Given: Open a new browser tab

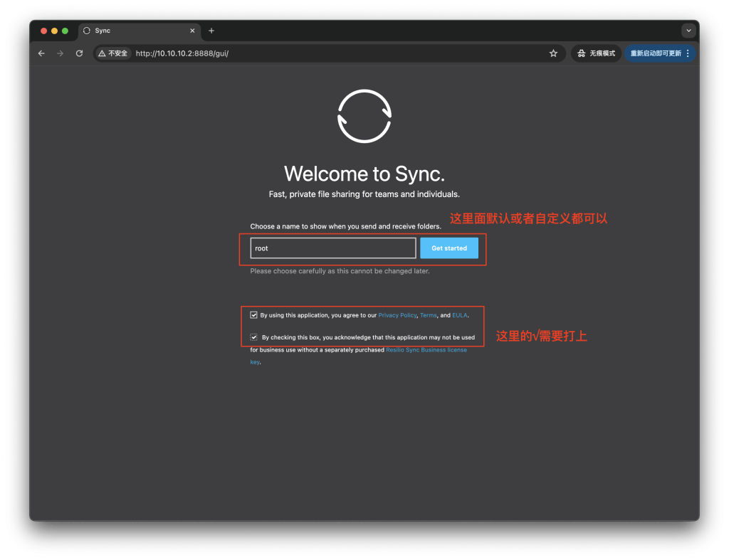Looking at the screenshot, I should click(x=211, y=31).
